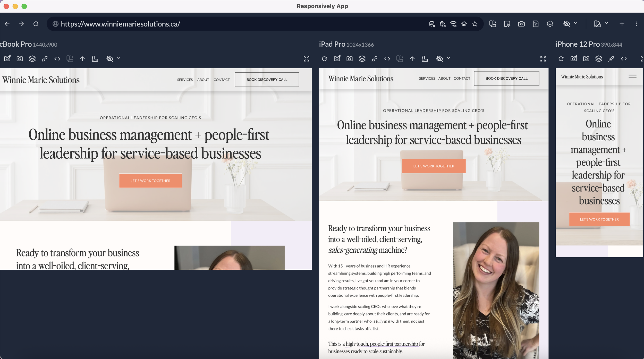Capture screenshot of all devices
This screenshot has height=359, width=644.
[521, 24]
